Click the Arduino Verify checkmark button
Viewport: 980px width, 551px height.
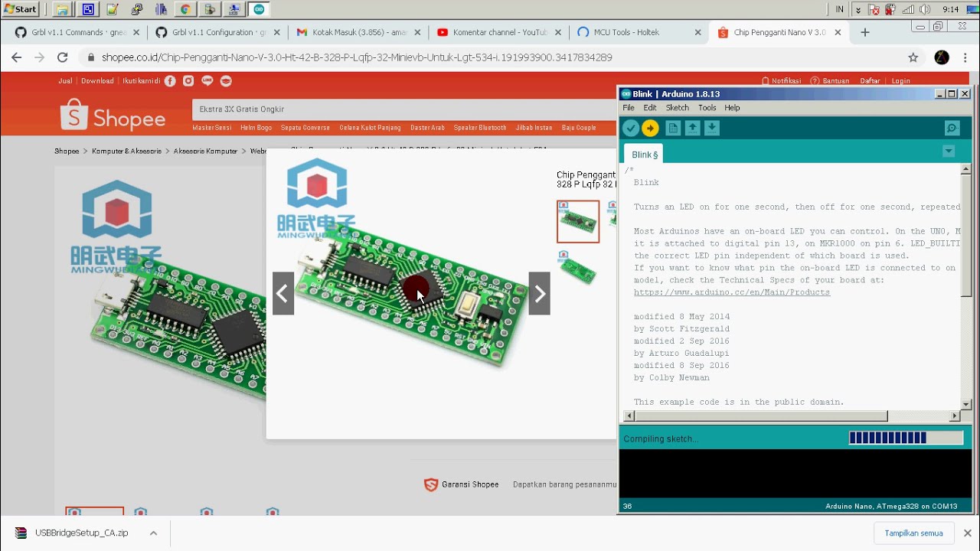(630, 129)
